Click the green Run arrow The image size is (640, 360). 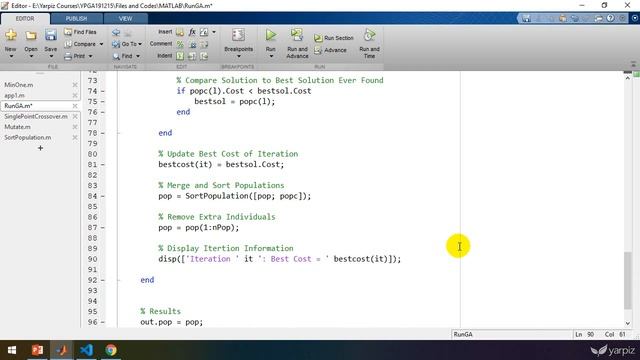(x=271, y=35)
